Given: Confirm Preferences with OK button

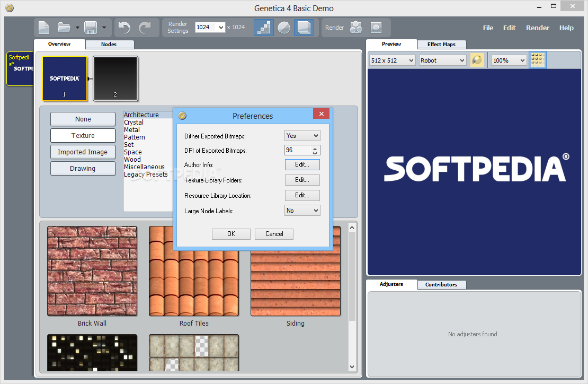Looking at the screenshot, I should coord(231,234).
